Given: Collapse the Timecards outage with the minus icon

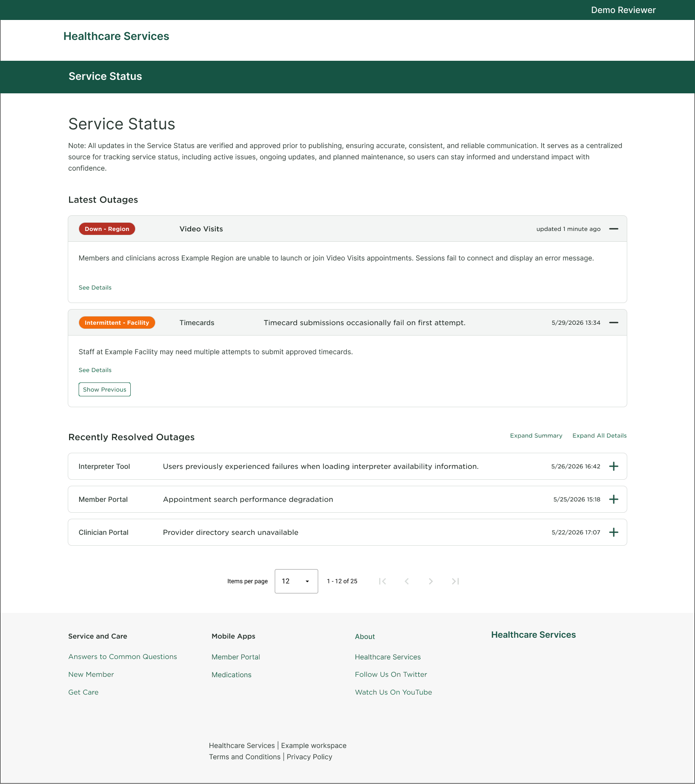Looking at the screenshot, I should [x=613, y=323].
